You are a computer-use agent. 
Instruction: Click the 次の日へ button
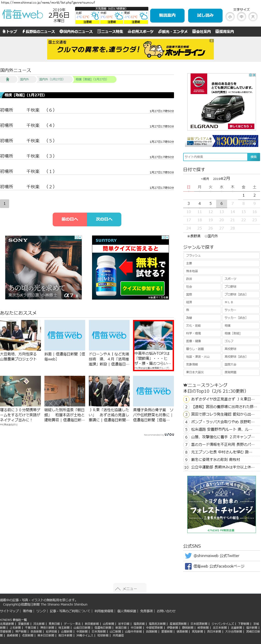pos(104,219)
